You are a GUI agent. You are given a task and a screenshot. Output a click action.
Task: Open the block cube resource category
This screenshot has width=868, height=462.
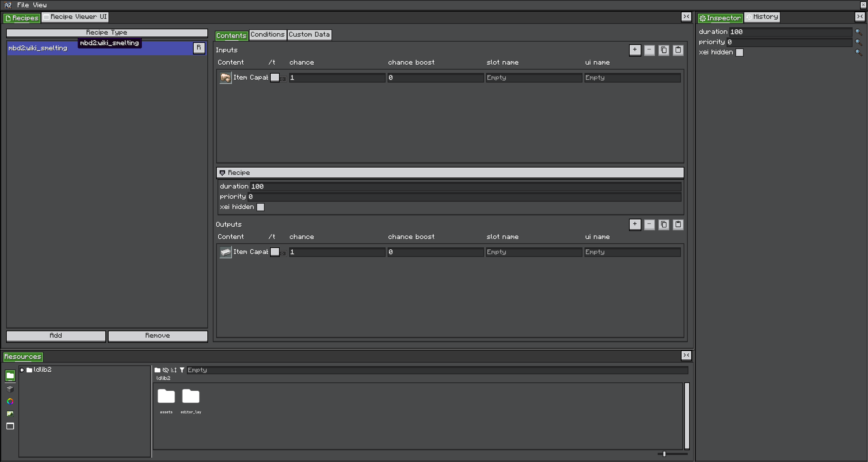10,389
